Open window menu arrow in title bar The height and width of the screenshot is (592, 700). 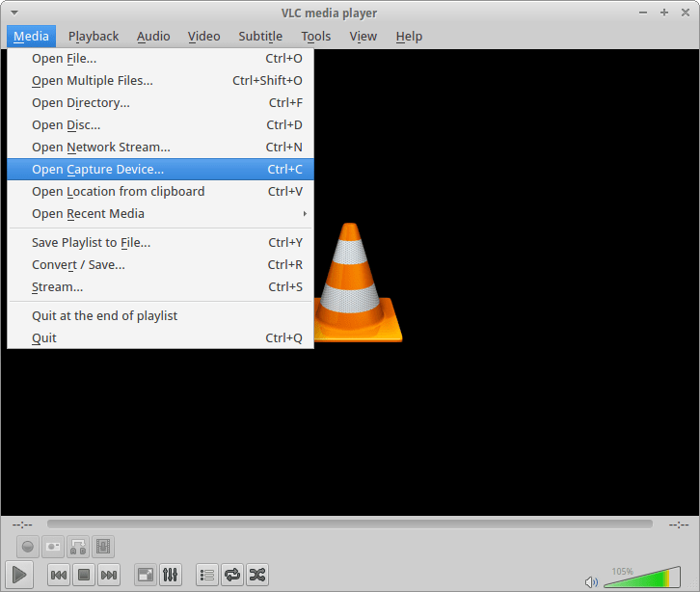14,13
